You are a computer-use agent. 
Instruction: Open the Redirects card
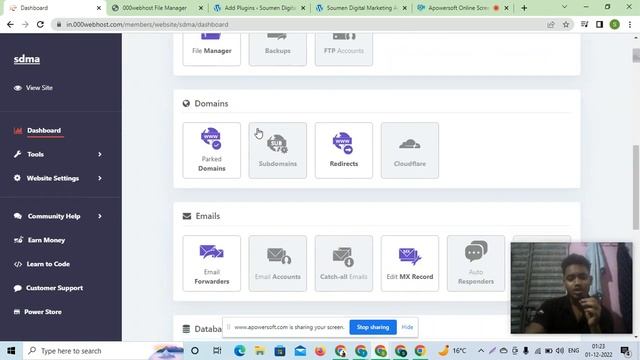tap(344, 150)
